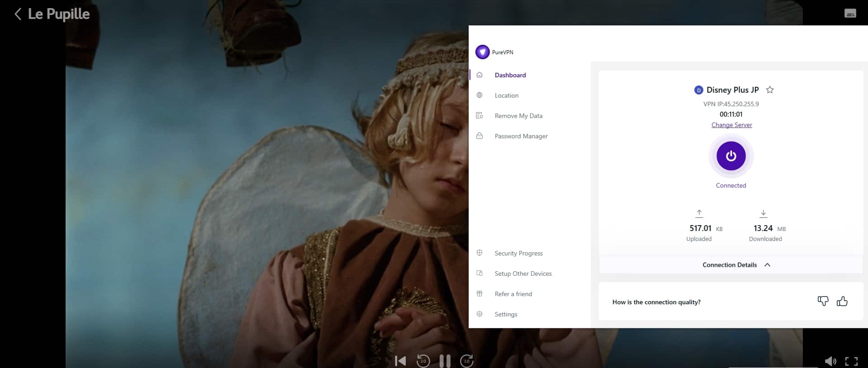
Task: Click the Disney Plus JP 'D' badge icon
Action: (698, 90)
